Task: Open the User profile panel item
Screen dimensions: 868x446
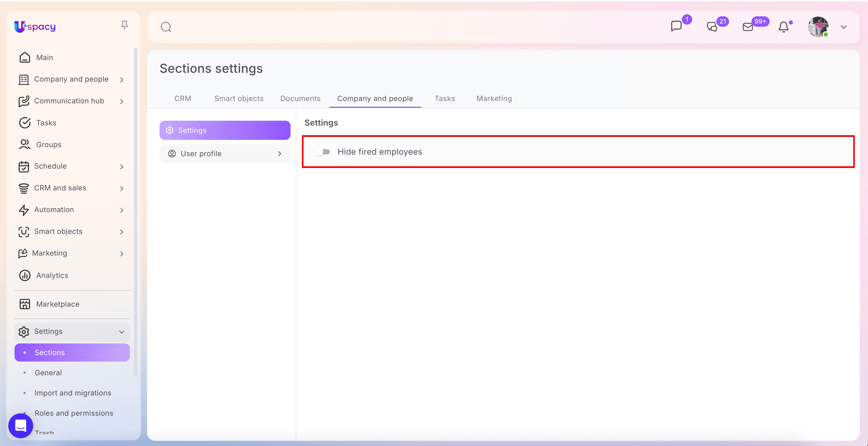Action: pyautogui.click(x=225, y=154)
